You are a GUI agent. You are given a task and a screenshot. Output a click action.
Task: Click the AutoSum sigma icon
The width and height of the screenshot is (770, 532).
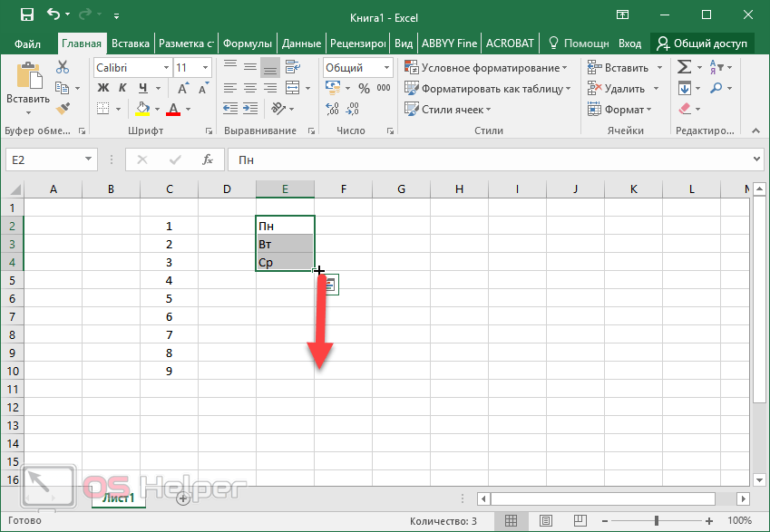[684, 68]
